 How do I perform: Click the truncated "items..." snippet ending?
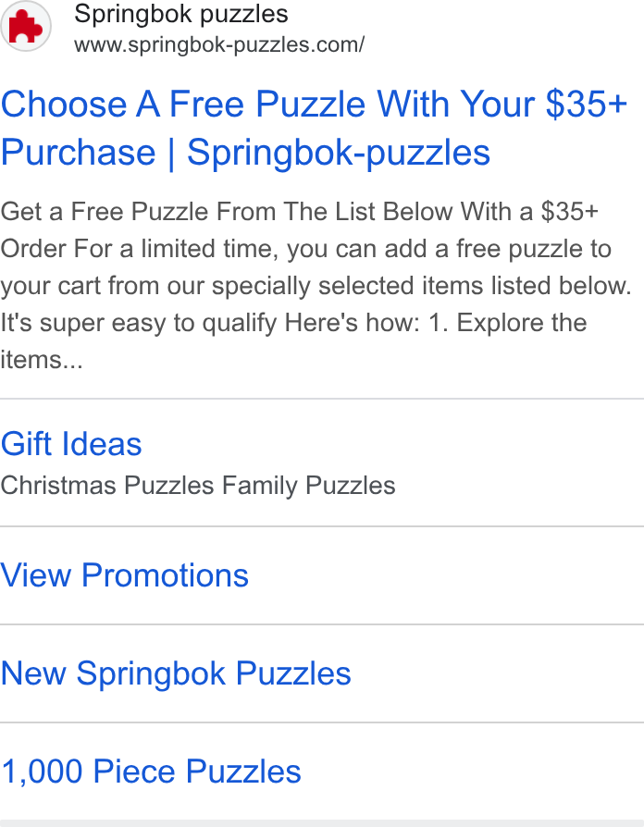(x=42, y=360)
